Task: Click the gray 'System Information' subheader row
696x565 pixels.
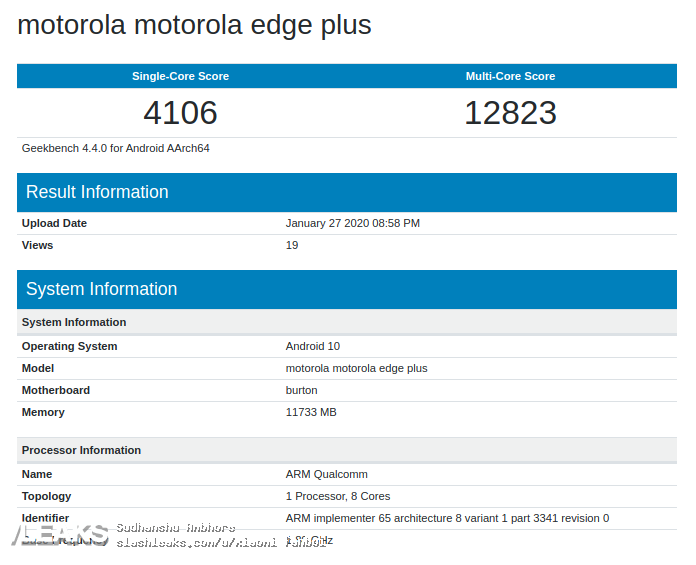Action: 347,322
